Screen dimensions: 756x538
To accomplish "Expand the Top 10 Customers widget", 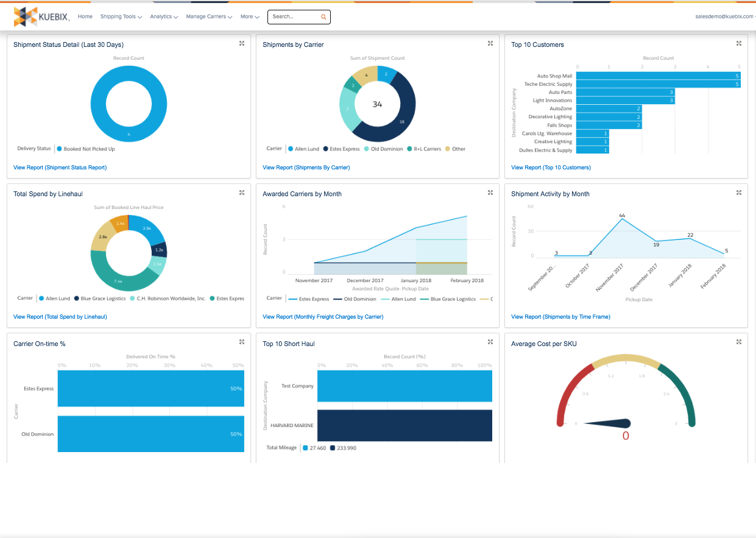I will (x=738, y=43).
